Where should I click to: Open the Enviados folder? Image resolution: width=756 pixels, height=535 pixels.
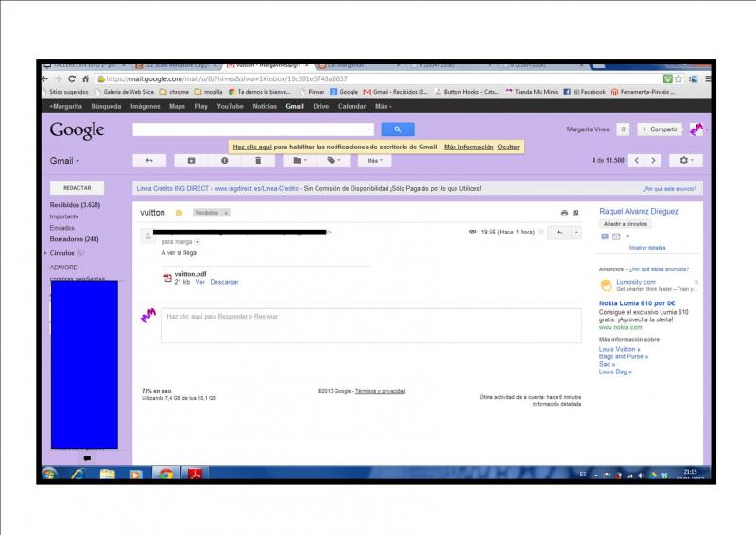[x=61, y=228]
